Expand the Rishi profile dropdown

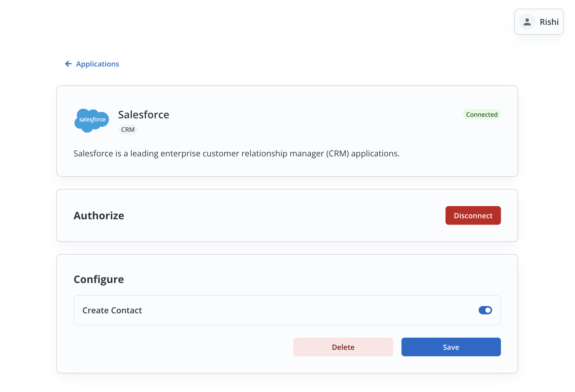coord(539,22)
